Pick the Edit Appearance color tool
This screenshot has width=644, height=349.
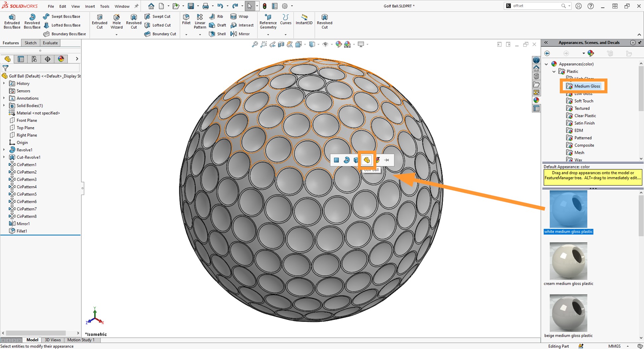point(339,44)
